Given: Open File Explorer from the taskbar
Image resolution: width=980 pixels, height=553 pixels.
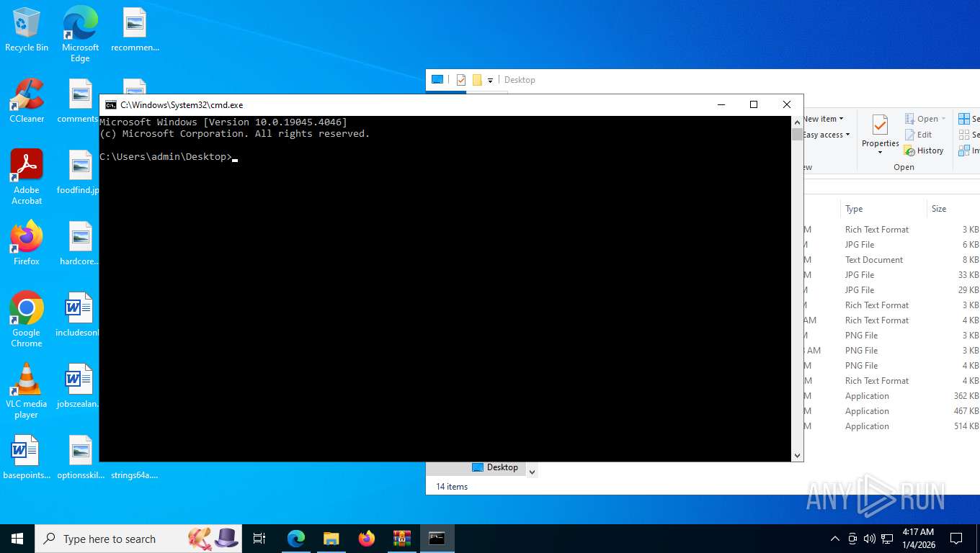Looking at the screenshot, I should click(x=331, y=538).
